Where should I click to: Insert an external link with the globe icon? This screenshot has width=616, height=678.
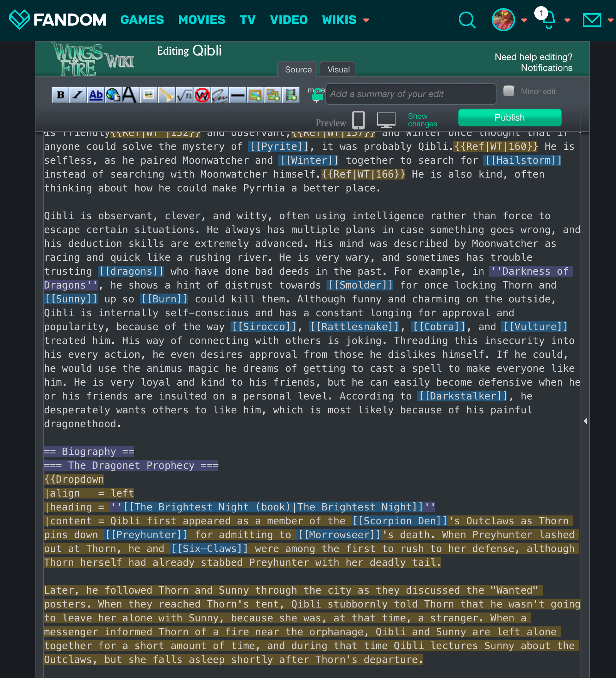(x=113, y=95)
